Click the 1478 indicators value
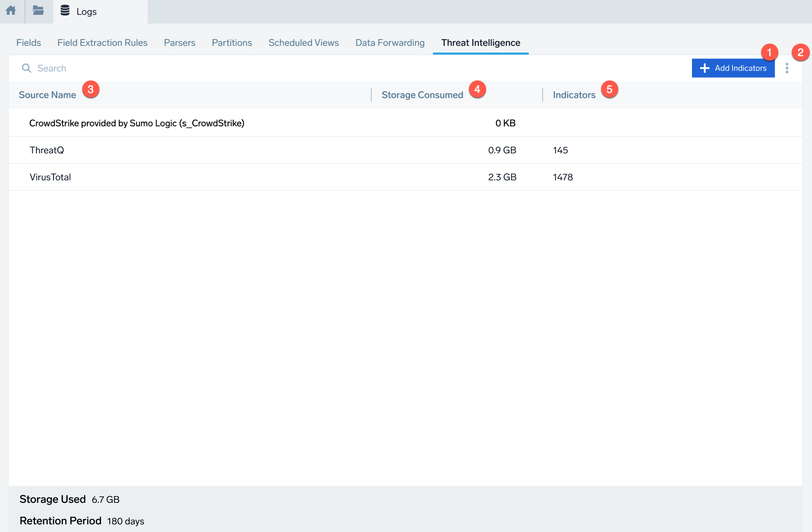 (x=563, y=177)
